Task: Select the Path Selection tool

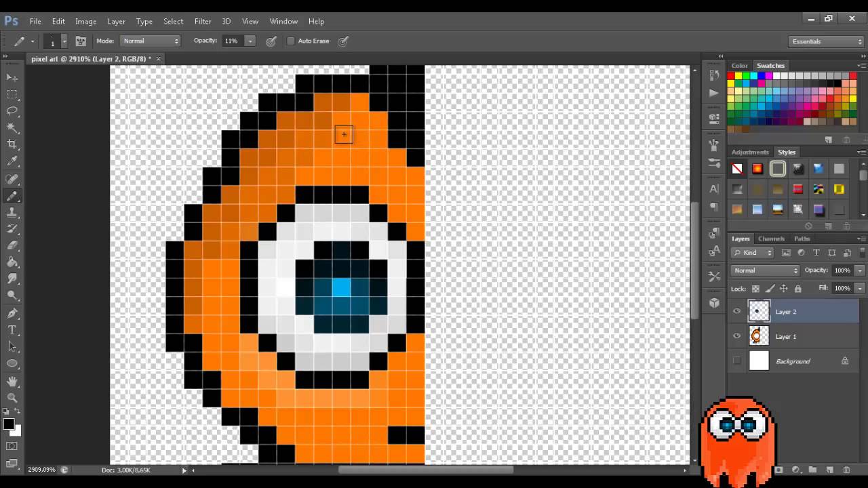Action: coord(12,346)
